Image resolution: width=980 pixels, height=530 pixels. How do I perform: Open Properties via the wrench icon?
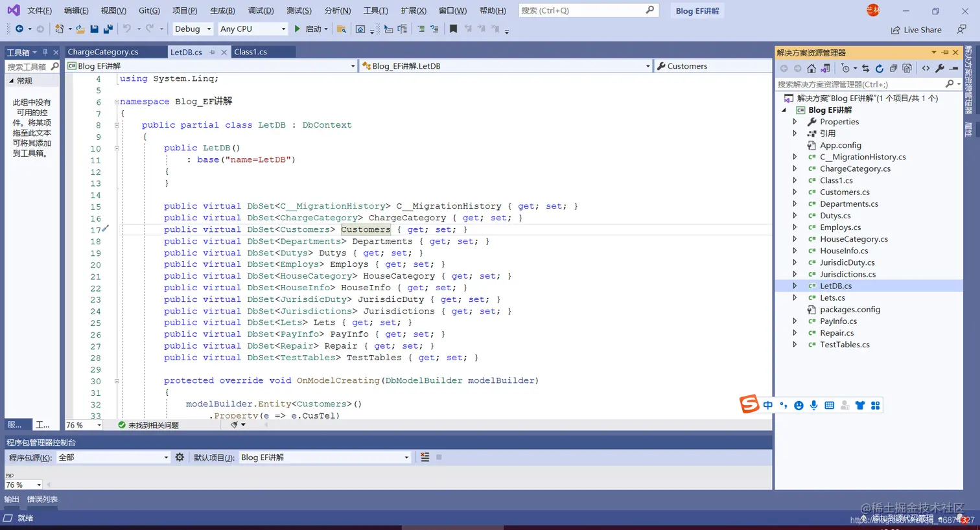[940, 68]
